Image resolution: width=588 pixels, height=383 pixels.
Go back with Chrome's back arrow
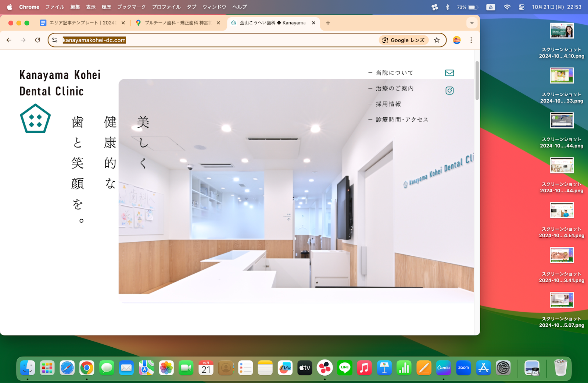[x=9, y=40]
